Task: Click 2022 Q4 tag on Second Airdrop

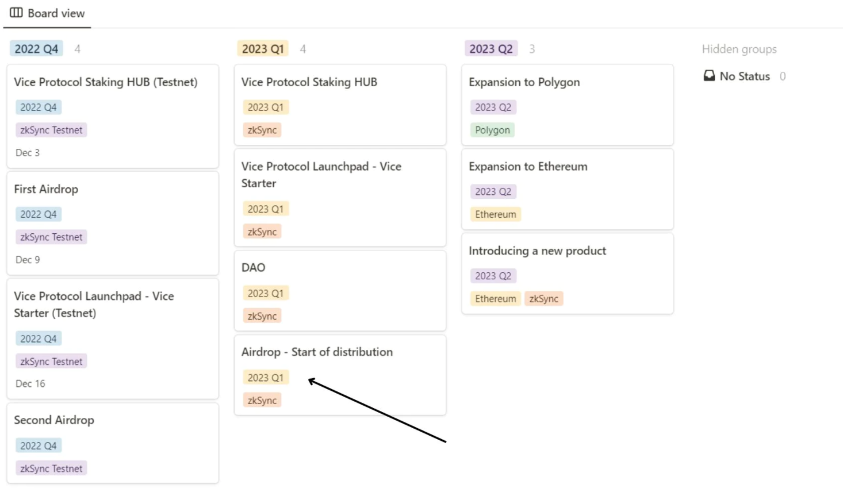Action: [39, 445]
